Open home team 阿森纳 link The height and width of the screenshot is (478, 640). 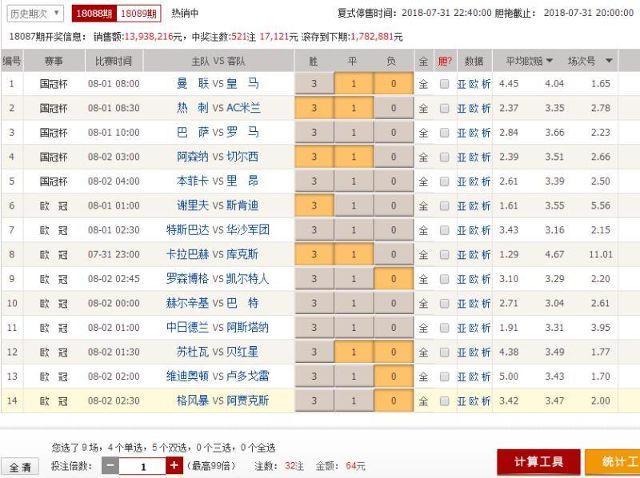[193, 157]
